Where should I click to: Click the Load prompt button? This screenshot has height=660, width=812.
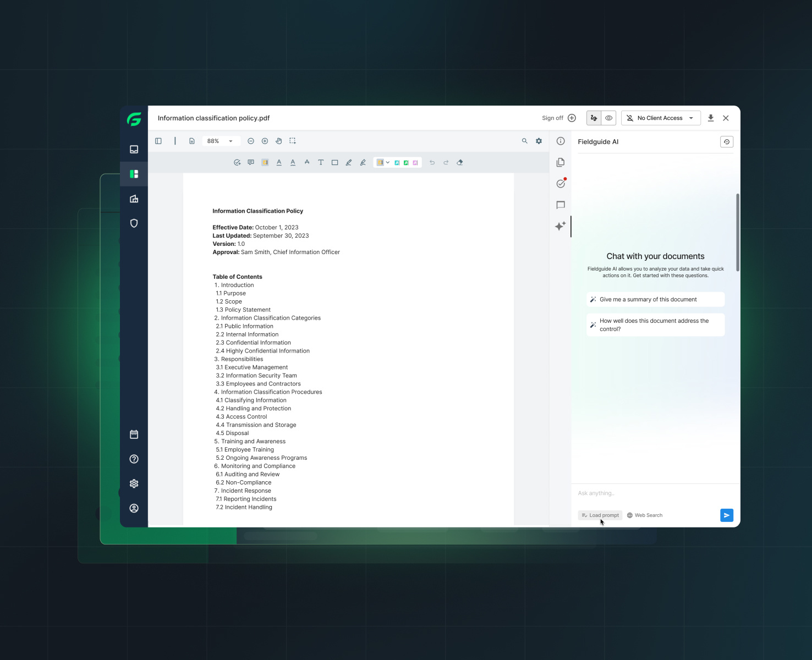(x=600, y=515)
